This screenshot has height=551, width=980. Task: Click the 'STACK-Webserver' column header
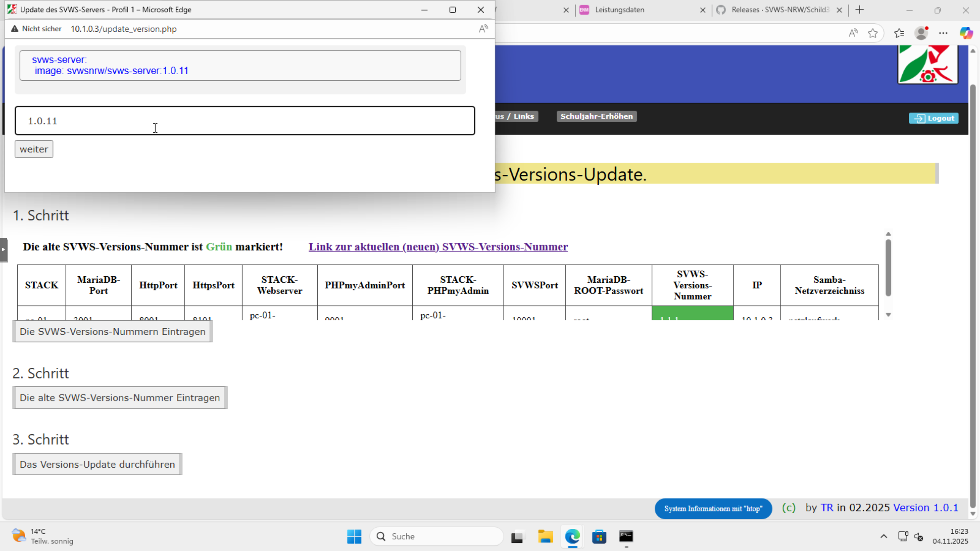point(280,285)
